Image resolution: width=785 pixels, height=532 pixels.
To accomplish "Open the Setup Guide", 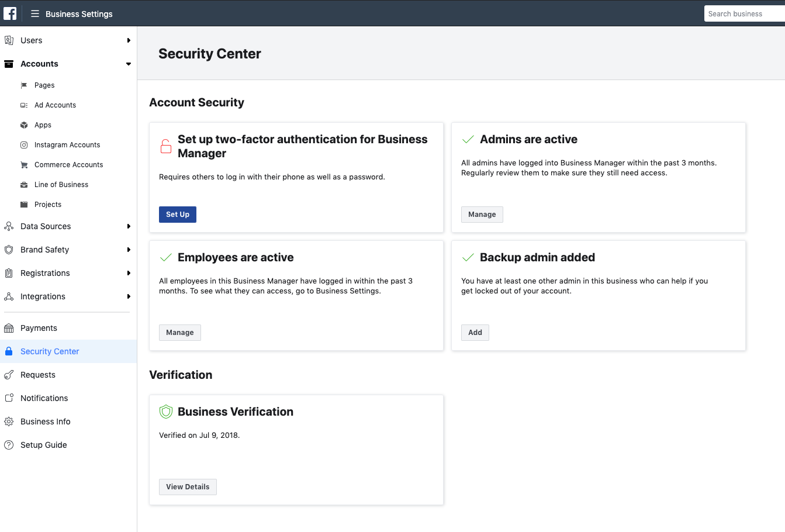I will point(43,445).
